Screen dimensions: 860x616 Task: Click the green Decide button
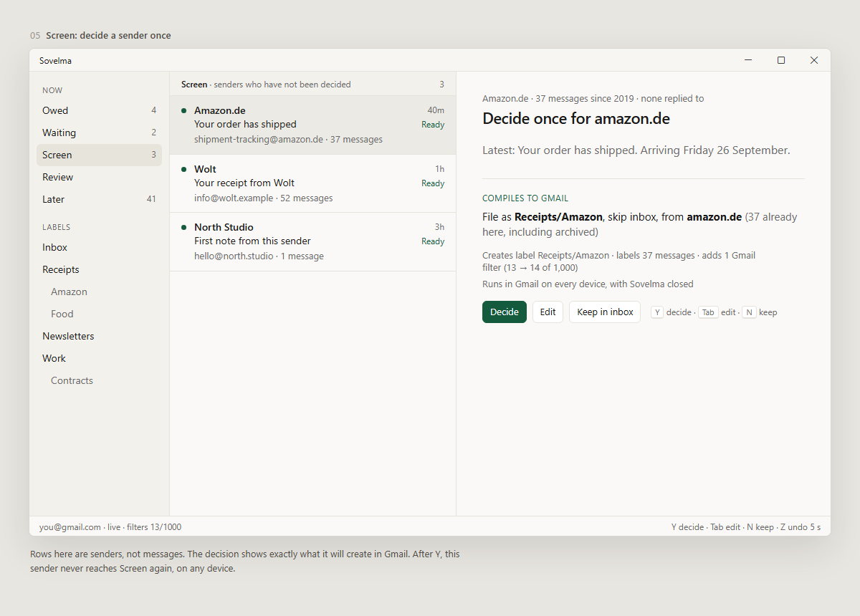pyautogui.click(x=505, y=312)
